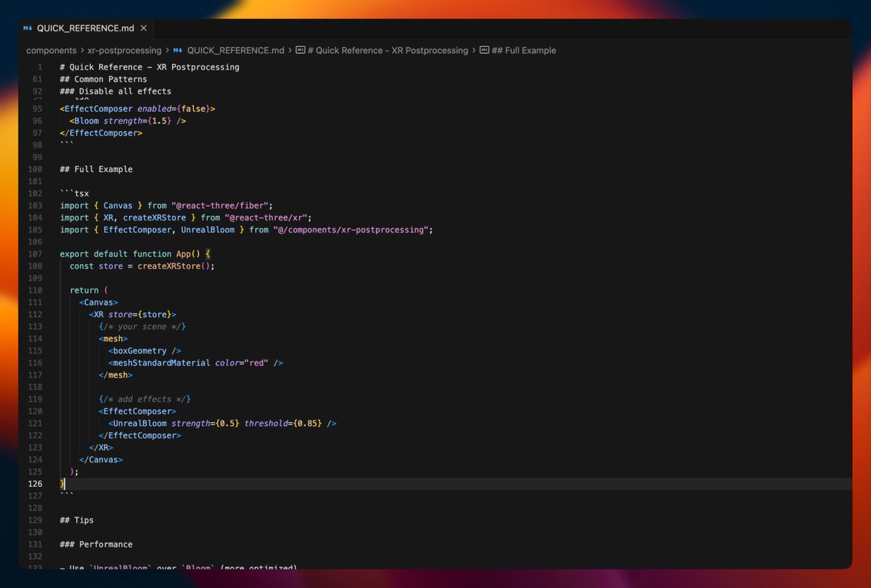This screenshot has width=871, height=588.
Task: Click the 'return (' line
Action: [x=89, y=290]
